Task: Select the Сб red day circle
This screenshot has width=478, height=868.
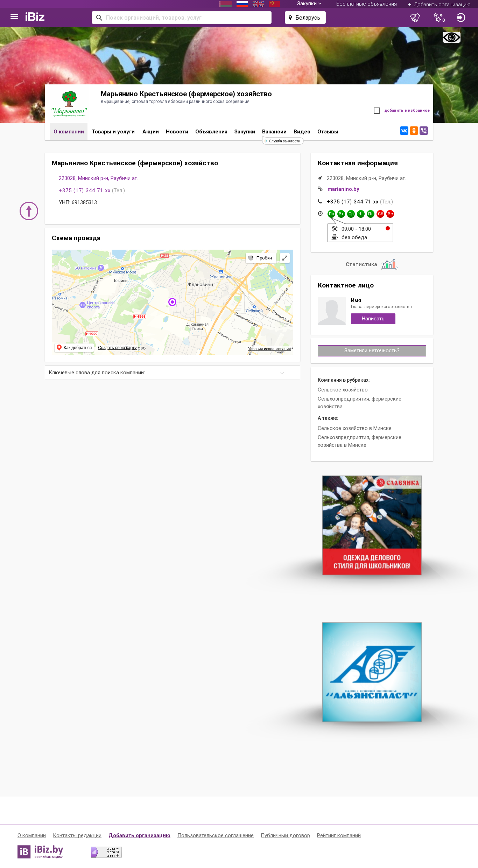Action: click(380, 214)
